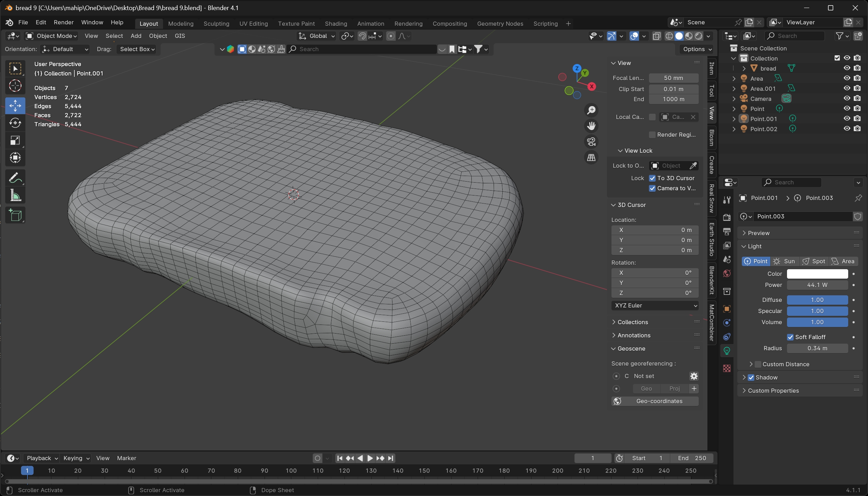This screenshot has width=868, height=496.
Task: Switch to perspective/orthographic grid icon
Action: click(x=591, y=158)
